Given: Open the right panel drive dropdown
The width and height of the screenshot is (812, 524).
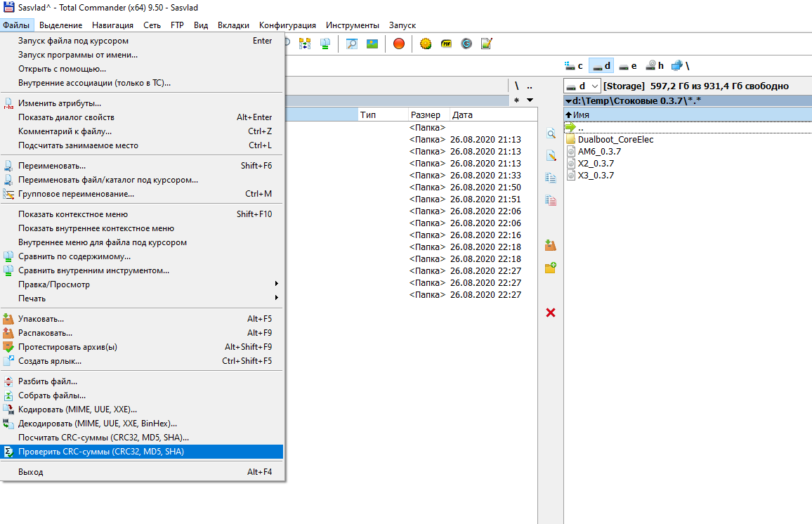Looking at the screenshot, I should pos(582,86).
